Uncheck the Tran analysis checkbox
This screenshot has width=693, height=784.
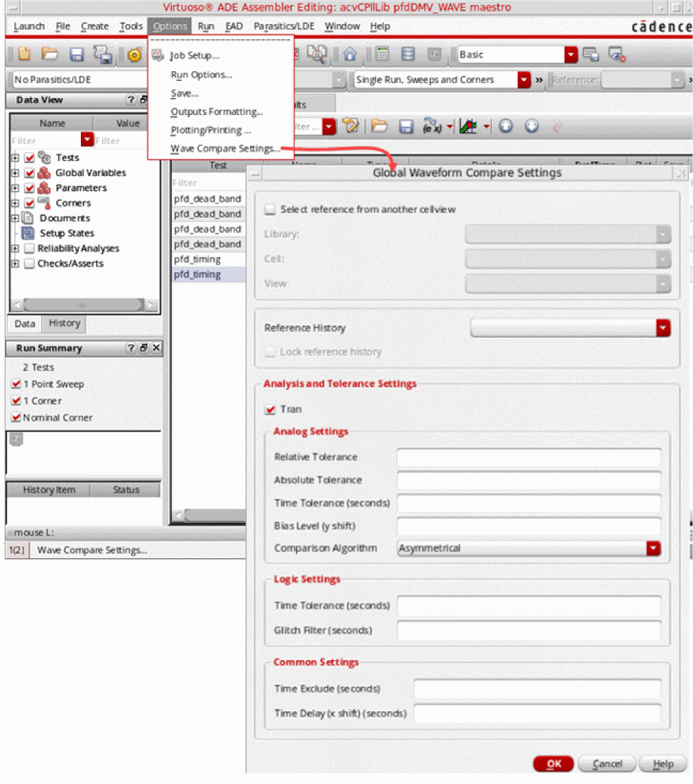(x=270, y=410)
